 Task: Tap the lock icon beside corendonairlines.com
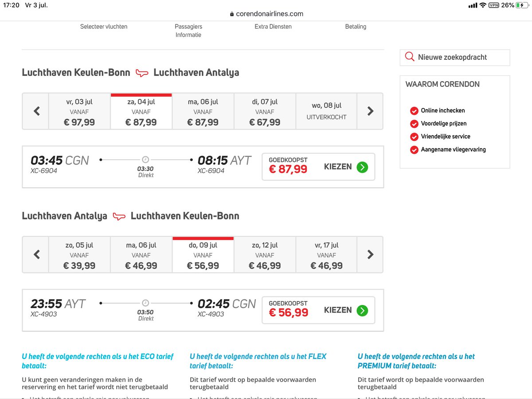pos(232,14)
